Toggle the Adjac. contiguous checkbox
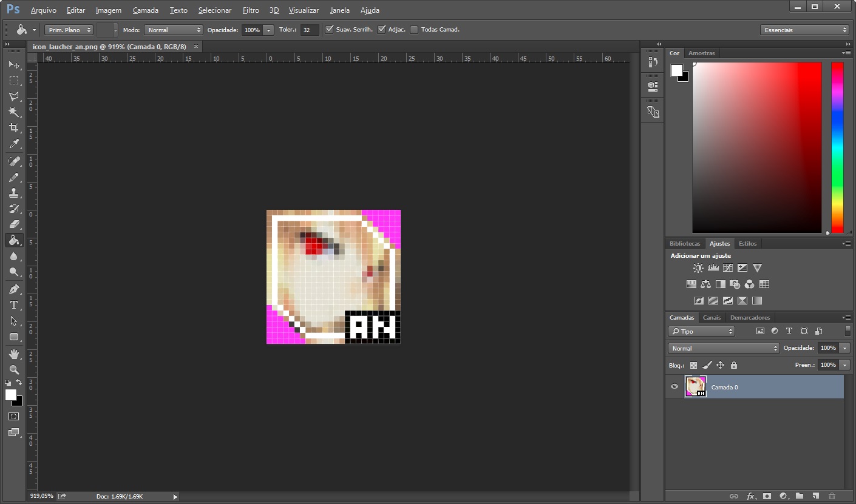The height and width of the screenshot is (504, 856). 381,29
